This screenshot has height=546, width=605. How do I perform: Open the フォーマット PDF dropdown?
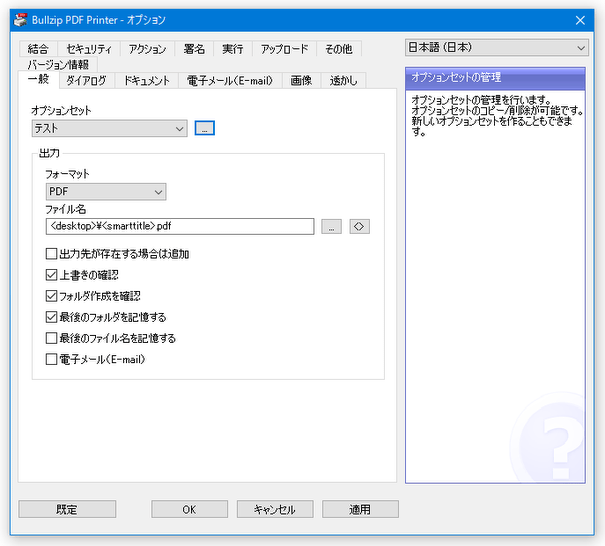tap(106, 192)
